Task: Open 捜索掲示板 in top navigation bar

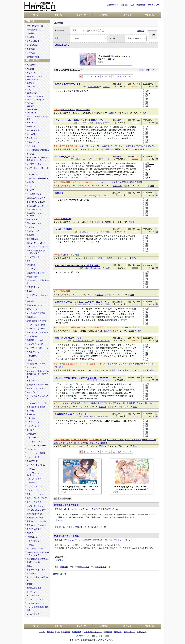Action: (149, 15)
